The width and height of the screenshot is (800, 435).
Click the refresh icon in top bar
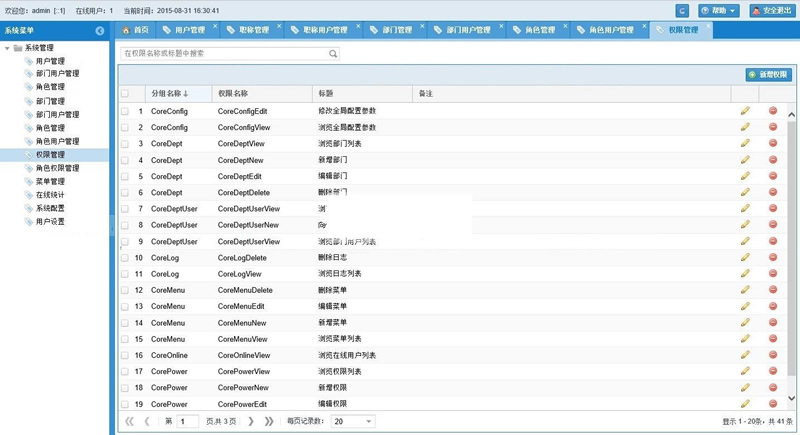682,11
